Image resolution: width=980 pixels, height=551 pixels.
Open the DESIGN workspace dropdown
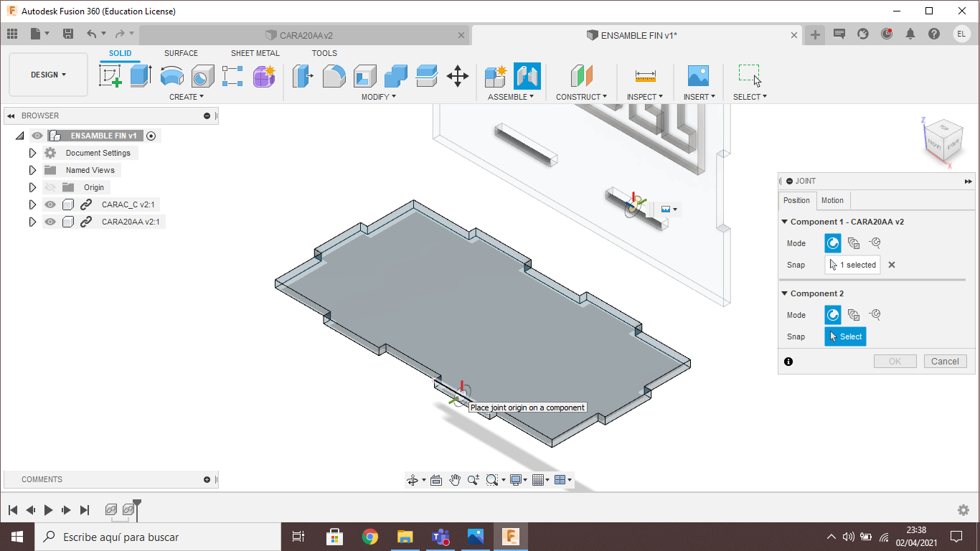click(48, 75)
